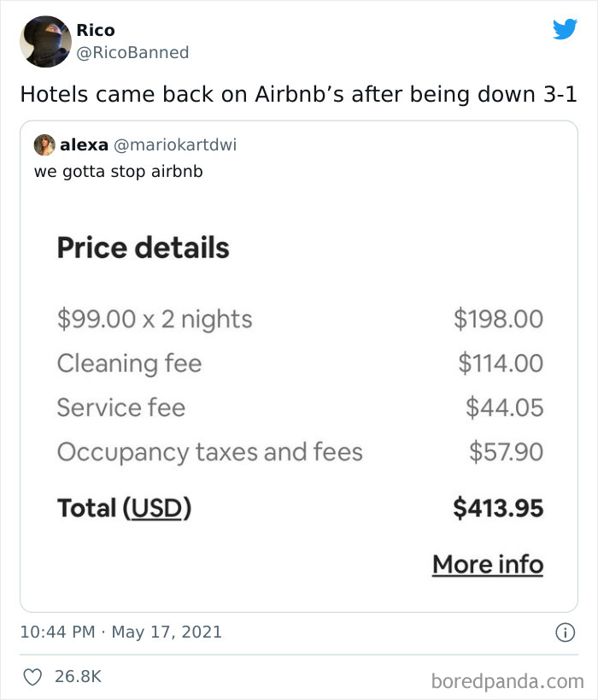
Task: Click the Cleaning fee line item
Action: (128, 363)
